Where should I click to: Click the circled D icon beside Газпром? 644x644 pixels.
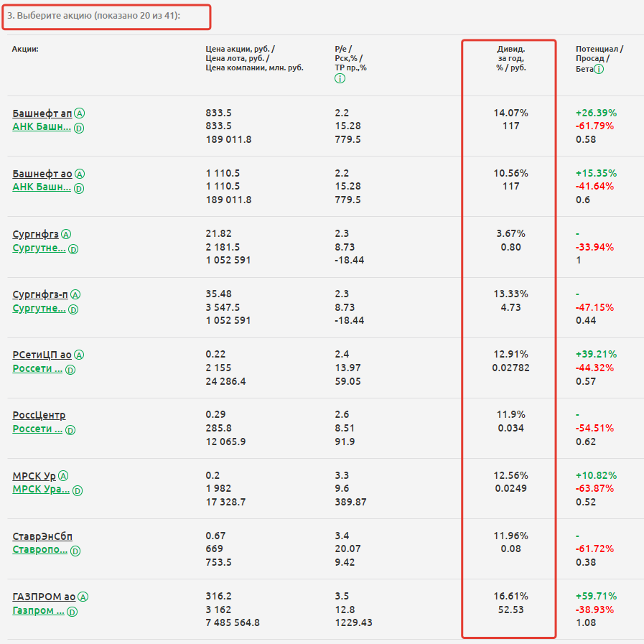[x=71, y=611]
